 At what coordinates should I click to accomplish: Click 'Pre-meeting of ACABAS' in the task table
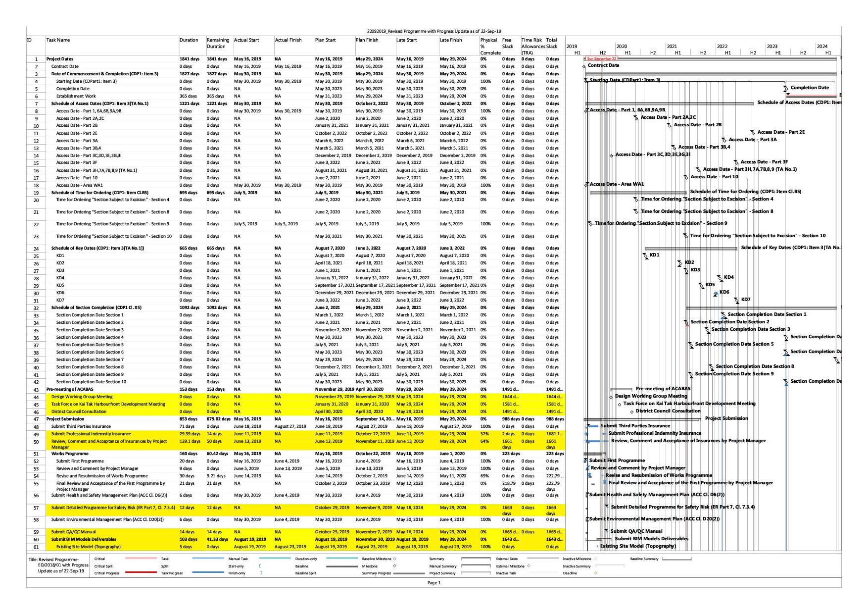tap(70, 389)
